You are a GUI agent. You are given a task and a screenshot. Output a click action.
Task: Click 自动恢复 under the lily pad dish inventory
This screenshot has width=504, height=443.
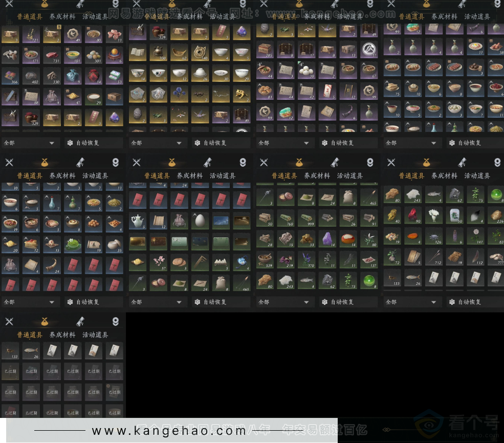[x=87, y=302]
